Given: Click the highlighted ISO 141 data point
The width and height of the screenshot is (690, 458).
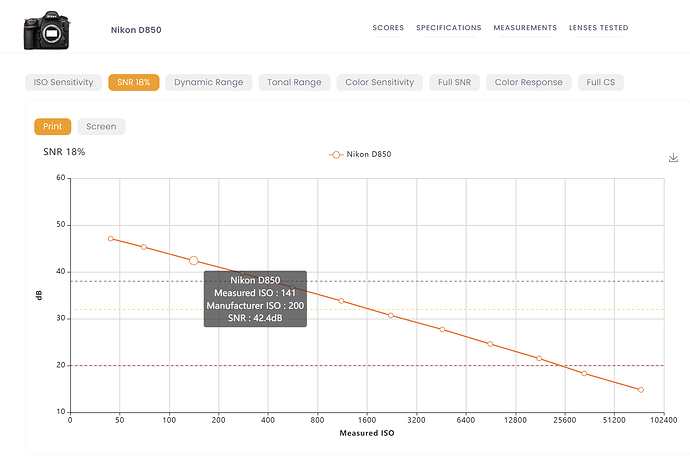Looking at the screenshot, I should (x=194, y=260).
